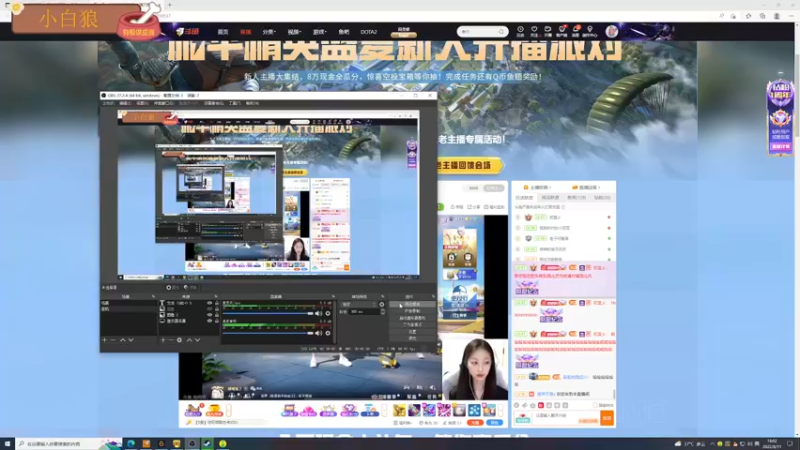Viewport: 800px width, 450px height.
Task: Open the OBS 编辑 menu
Action: [124, 103]
